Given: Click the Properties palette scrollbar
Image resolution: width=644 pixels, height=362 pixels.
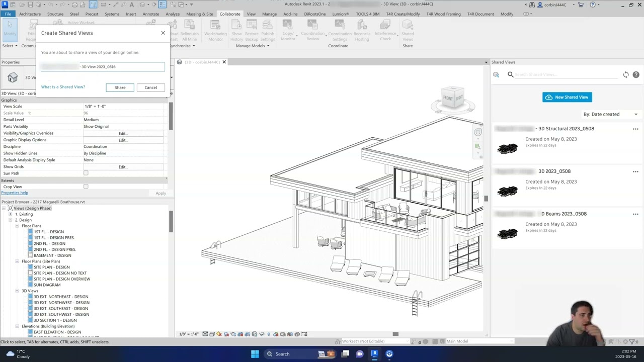Looking at the screenshot, I should click(171, 116).
